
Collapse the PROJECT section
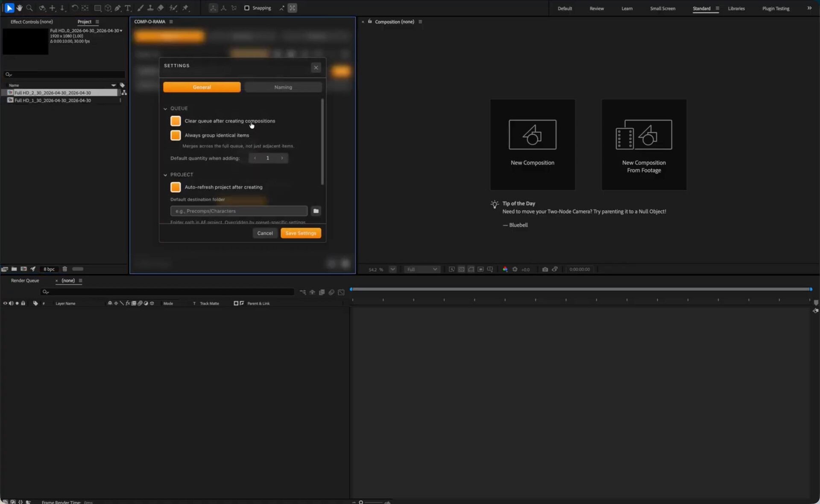point(165,175)
